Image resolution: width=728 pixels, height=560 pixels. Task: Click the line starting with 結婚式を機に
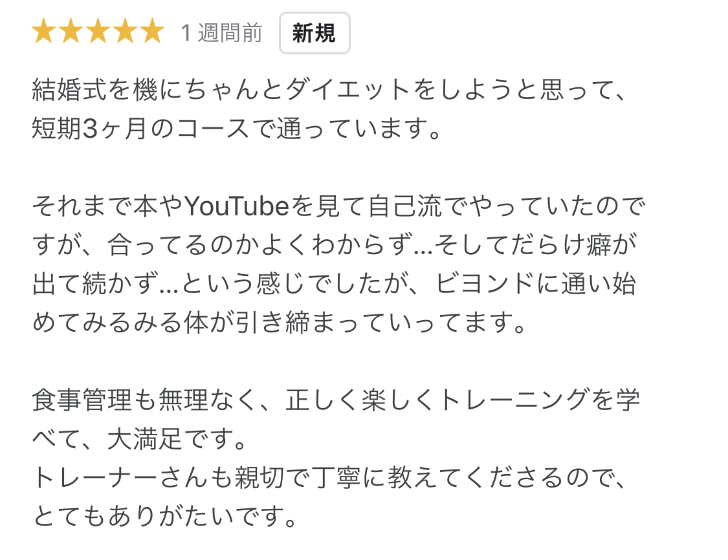[329, 89]
